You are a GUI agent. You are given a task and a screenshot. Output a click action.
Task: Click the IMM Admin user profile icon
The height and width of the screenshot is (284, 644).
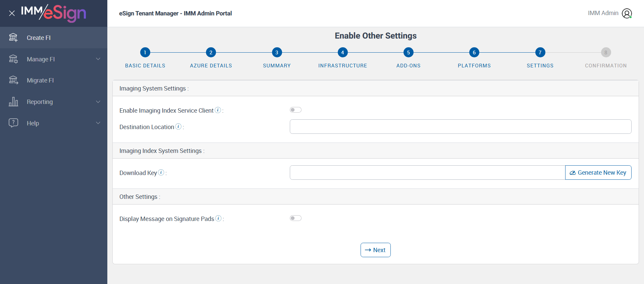(627, 13)
